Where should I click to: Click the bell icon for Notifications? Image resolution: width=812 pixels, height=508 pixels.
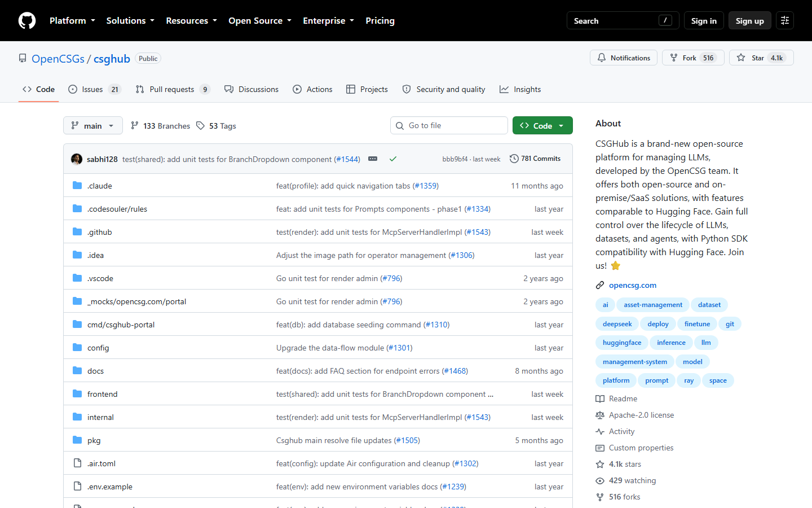602,58
